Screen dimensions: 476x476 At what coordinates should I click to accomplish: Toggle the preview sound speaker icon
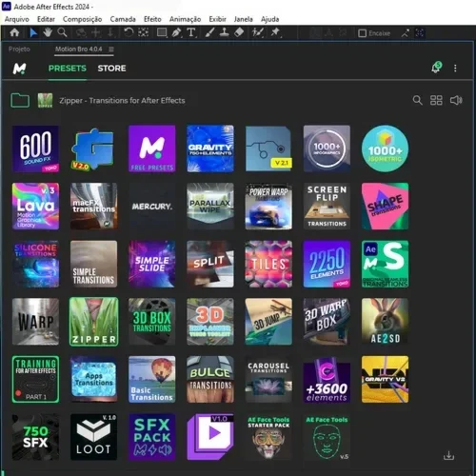456,100
